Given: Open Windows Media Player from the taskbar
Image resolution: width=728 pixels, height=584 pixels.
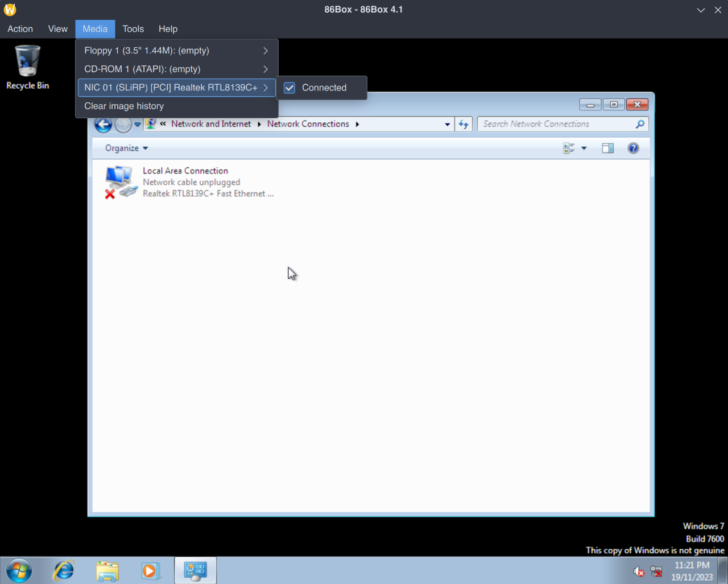Looking at the screenshot, I should click(x=151, y=570).
